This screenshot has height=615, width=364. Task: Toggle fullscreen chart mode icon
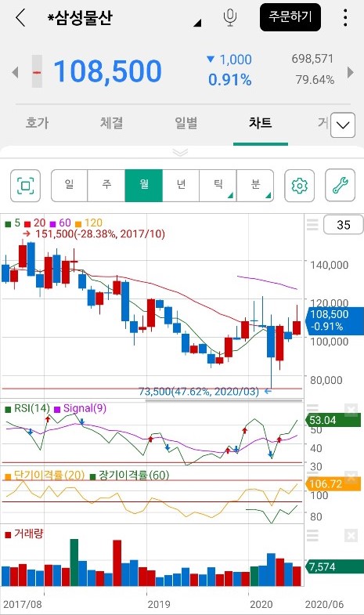pyautogui.click(x=26, y=186)
